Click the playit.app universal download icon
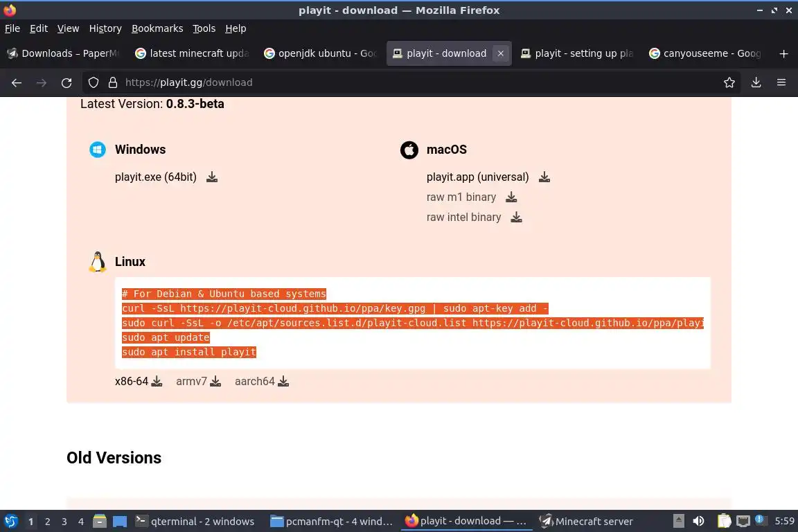Screen dimensions: 798x532 [544, 177]
